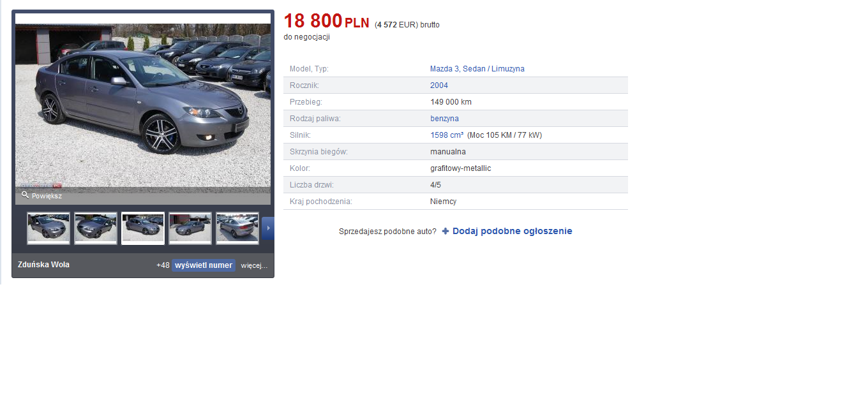This screenshot has width=868, height=398.
Task: Select the first car thumbnail
Action: pyautogui.click(x=49, y=228)
